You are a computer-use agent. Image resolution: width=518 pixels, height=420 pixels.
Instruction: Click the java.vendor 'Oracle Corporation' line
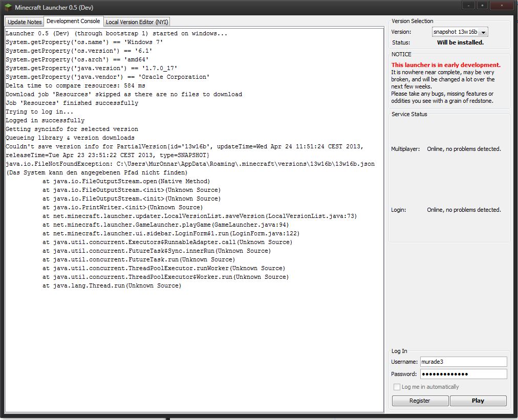click(x=107, y=77)
